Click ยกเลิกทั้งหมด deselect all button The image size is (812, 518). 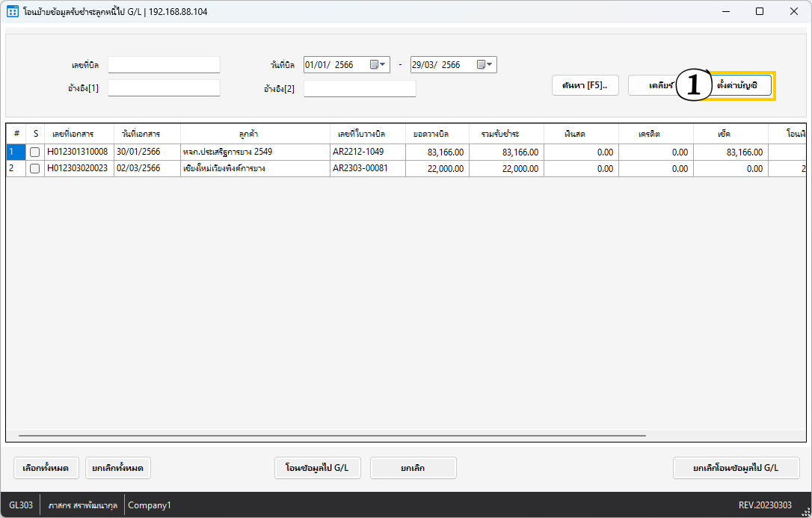(x=118, y=468)
